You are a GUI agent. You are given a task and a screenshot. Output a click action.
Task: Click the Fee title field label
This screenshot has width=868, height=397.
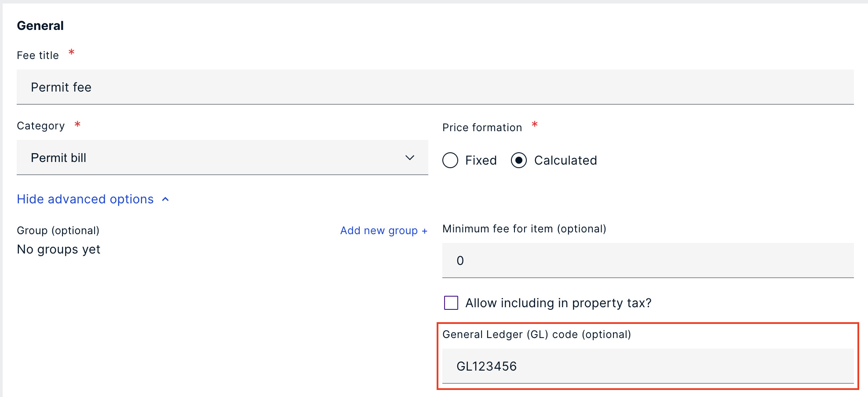pyautogui.click(x=38, y=55)
